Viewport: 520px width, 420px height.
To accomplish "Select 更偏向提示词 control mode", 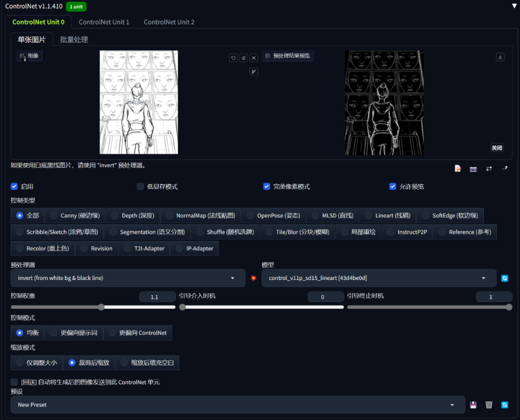I will [x=74, y=333].
